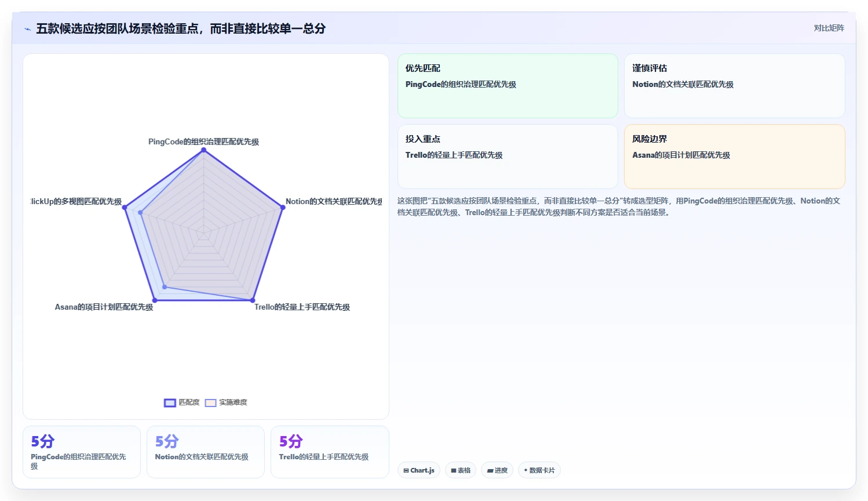Screen dimensions: 868x501
Task: Click the small icon before the slide title
Action: click(x=27, y=29)
